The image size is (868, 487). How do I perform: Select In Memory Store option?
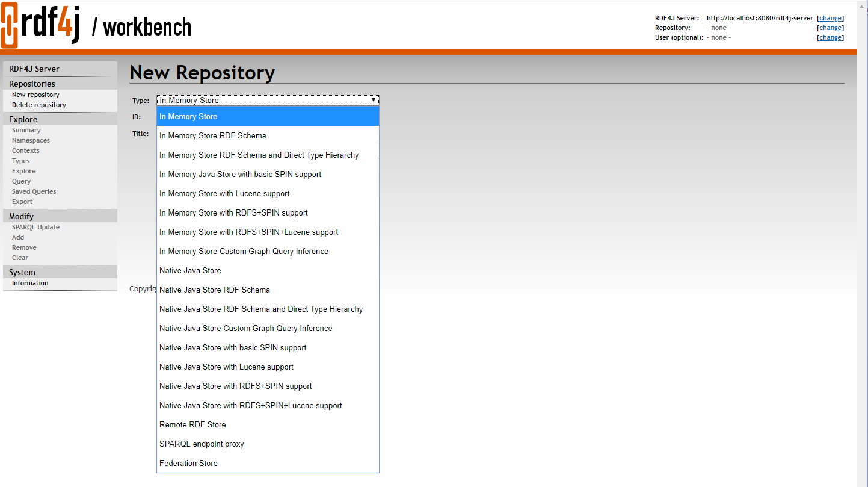pos(268,116)
